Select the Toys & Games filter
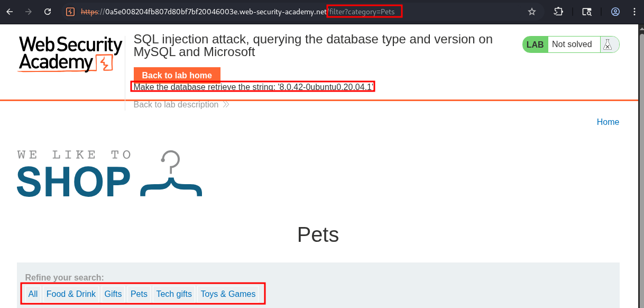644x308 pixels. point(228,294)
